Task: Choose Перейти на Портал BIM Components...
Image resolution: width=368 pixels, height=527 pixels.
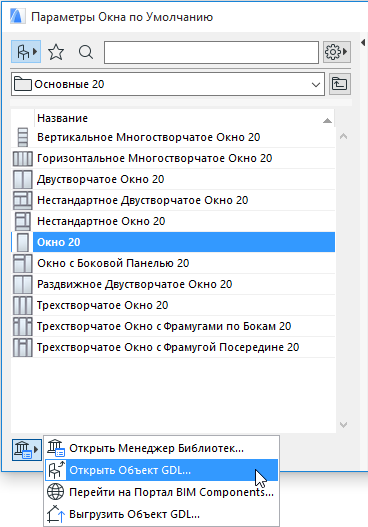Action: coord(161,492)
